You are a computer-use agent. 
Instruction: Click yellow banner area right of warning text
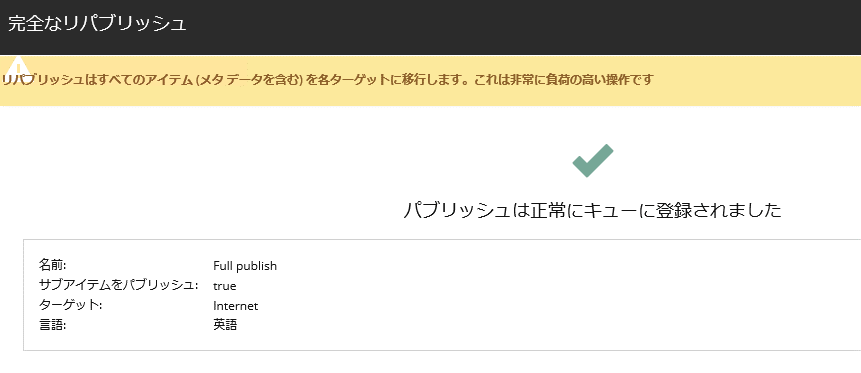[758, 80]
